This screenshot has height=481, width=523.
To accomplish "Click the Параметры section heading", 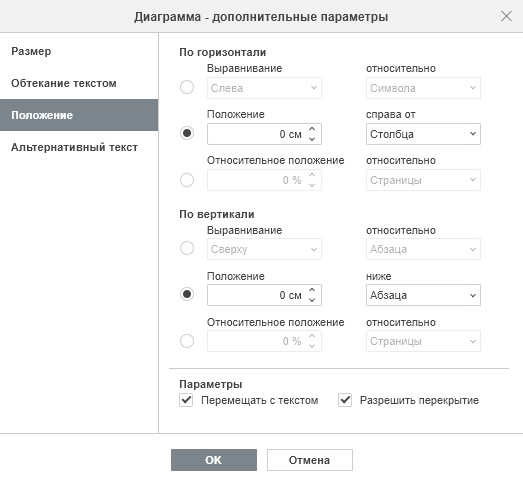I will (211, 384).
